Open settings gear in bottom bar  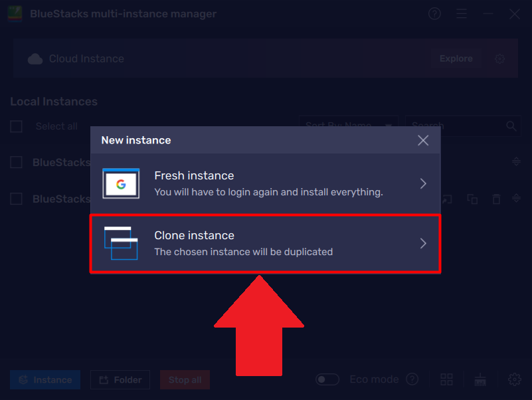coord(514,379)
